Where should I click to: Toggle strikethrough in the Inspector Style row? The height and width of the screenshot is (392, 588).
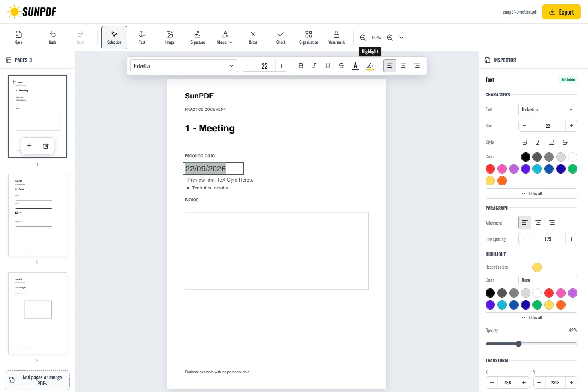[x=565, y=142]
